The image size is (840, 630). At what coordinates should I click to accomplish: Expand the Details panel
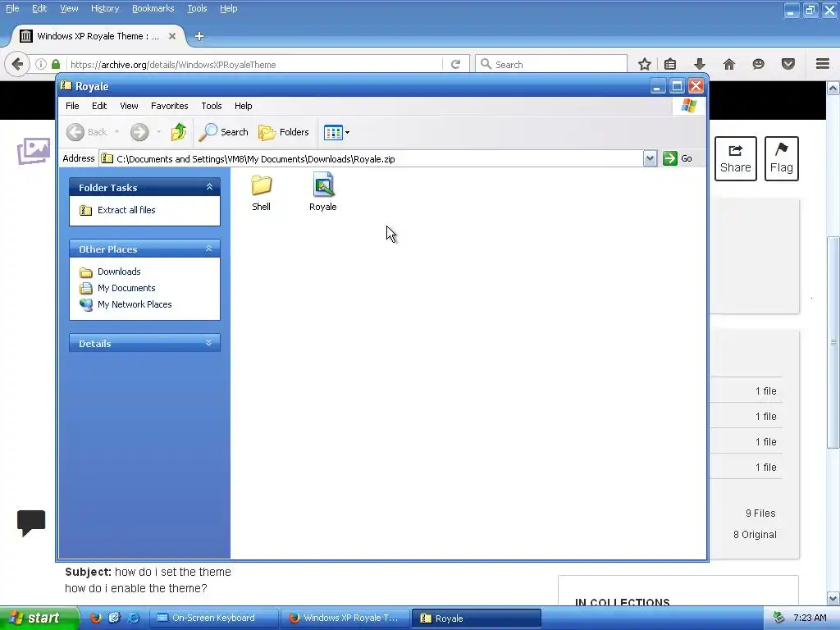tap(209, 343)
